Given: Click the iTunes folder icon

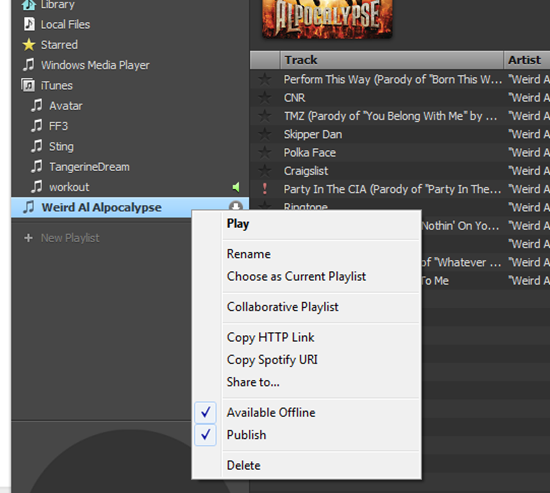Looking at the screenshot, I should [28, 85].
